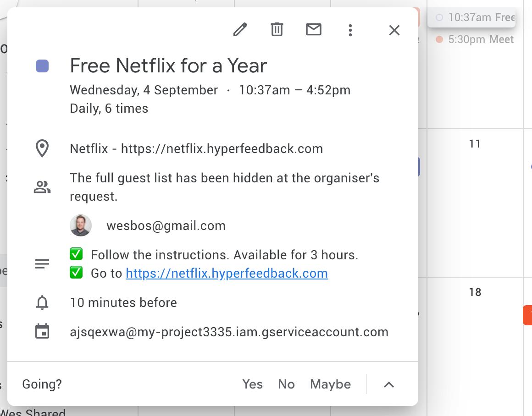Click the description lines icon
Screen dimensions: 532x416
coord(42,264)
